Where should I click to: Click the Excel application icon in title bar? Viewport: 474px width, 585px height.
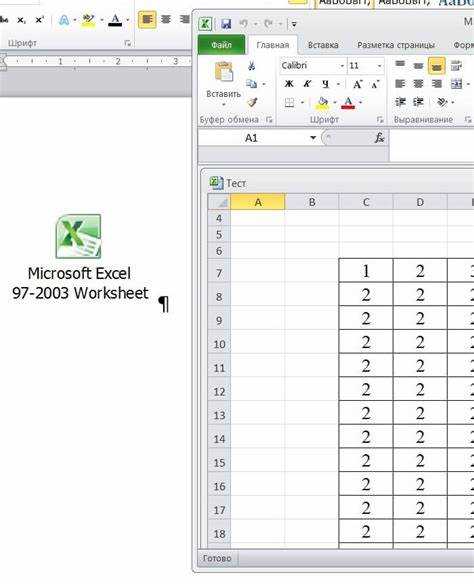click(x=205, y=24)
